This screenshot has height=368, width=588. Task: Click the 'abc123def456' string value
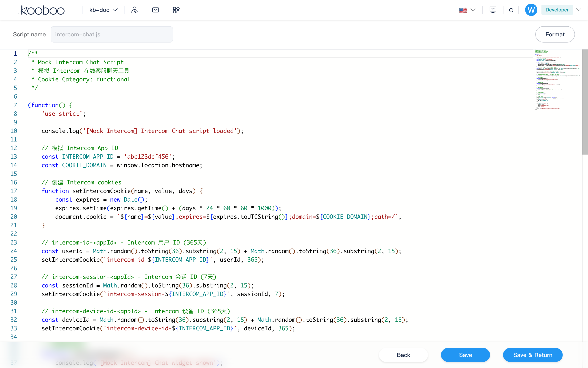click(x=148, y=157)
